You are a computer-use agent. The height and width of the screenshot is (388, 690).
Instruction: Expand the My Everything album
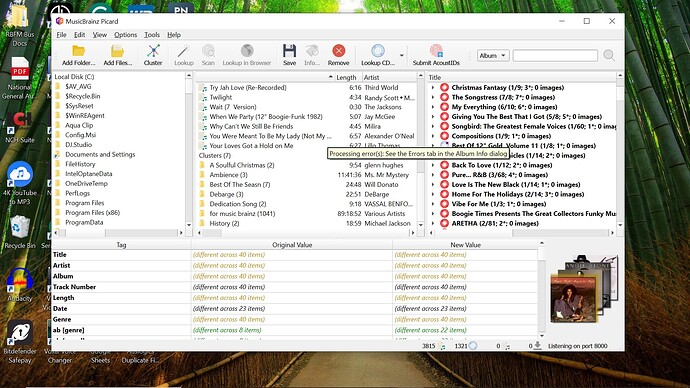[x=433, y=107]
